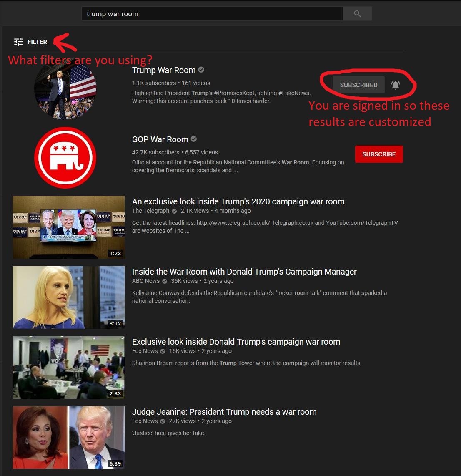
Task: Subscribe to GOP War Room channel
Action: point(379,154)
